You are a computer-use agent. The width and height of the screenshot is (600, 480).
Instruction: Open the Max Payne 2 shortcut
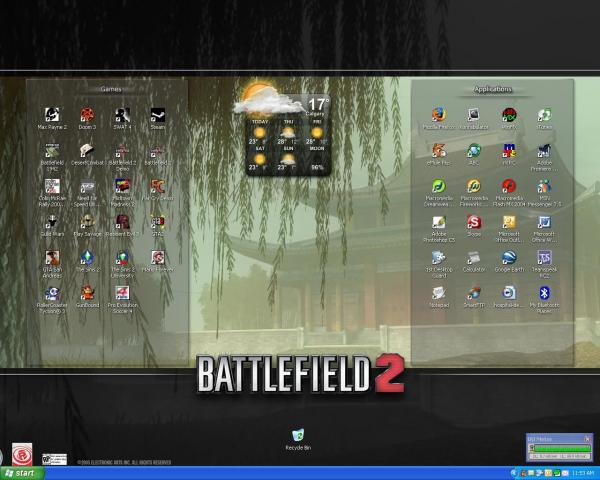click(52, 115)
